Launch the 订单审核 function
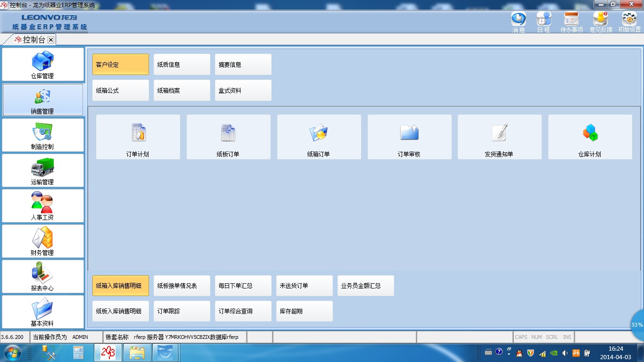Image resolution: width=644 pixels, height=362 pixels. click(x=409, y=137)
